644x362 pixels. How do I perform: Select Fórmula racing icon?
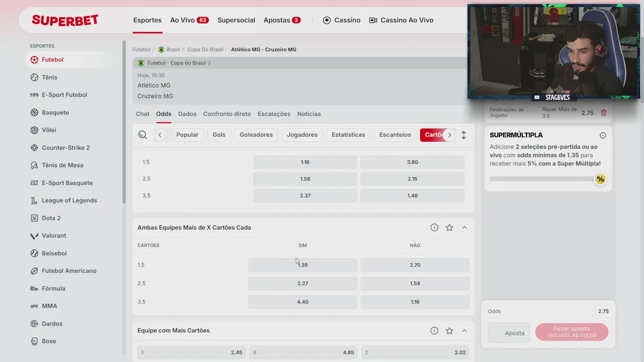click(34, 289)
